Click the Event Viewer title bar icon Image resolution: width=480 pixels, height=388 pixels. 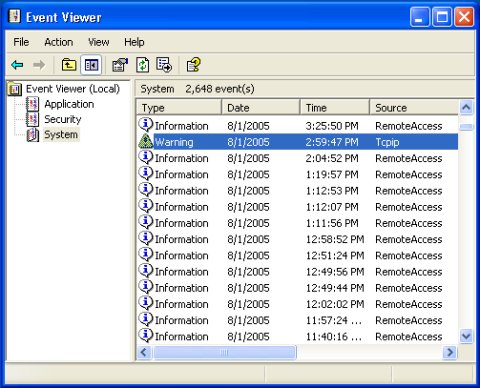pyautogui.click(x=15, y=16)
